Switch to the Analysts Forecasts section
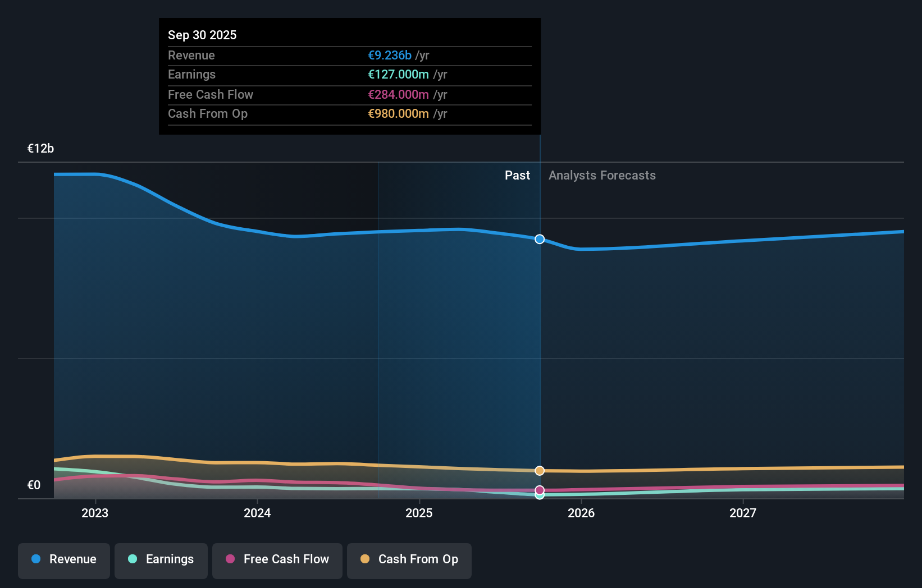Viewport: 922px width, 588px height. (602, 175)
